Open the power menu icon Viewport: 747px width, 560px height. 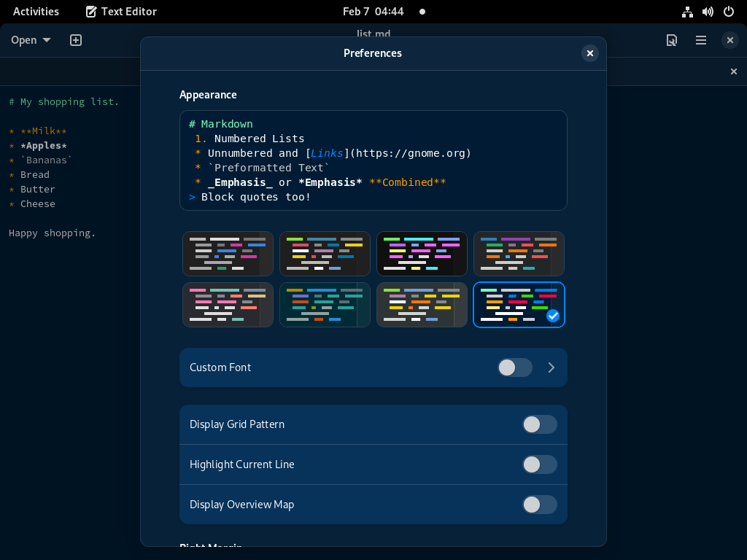(x=729, y=12)
